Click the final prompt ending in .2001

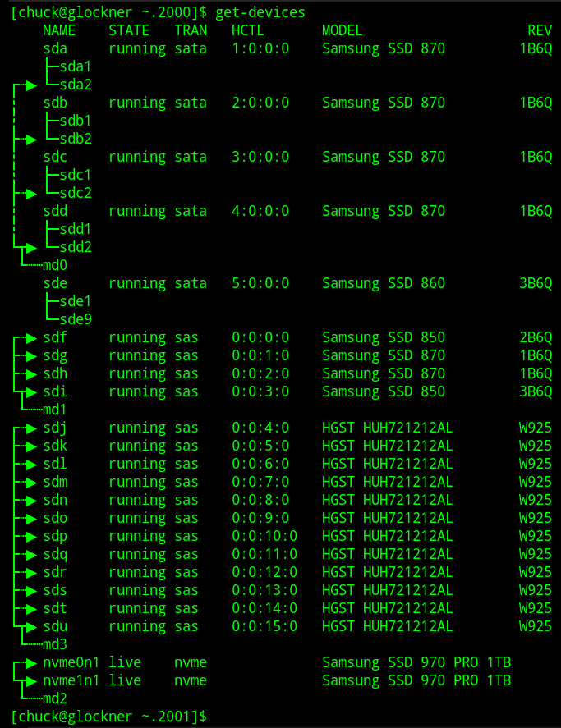(x=108, y=717)
